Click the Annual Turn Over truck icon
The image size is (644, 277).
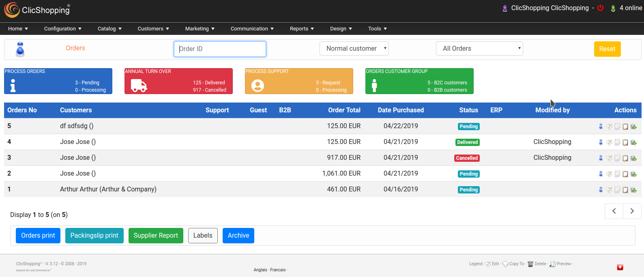point(139,85)
